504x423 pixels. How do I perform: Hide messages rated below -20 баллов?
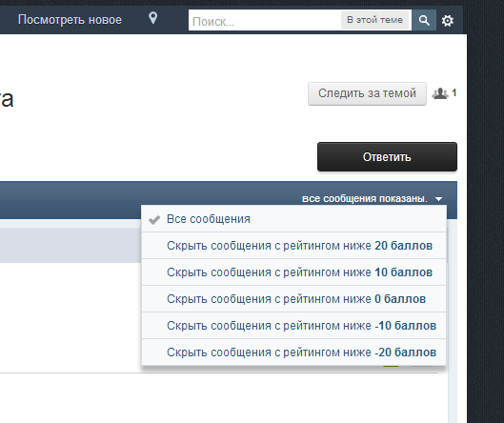(293, 352)
